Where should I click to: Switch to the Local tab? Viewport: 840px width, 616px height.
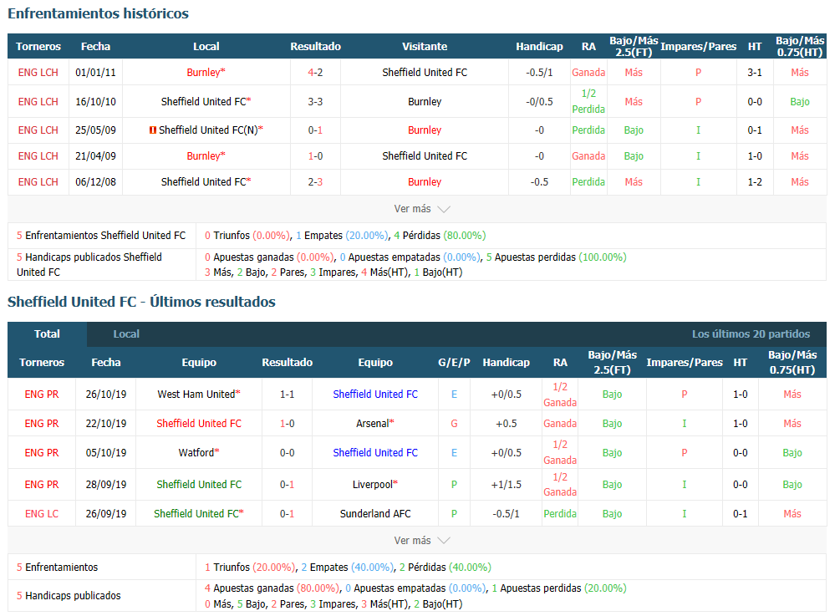click(126, 334)
